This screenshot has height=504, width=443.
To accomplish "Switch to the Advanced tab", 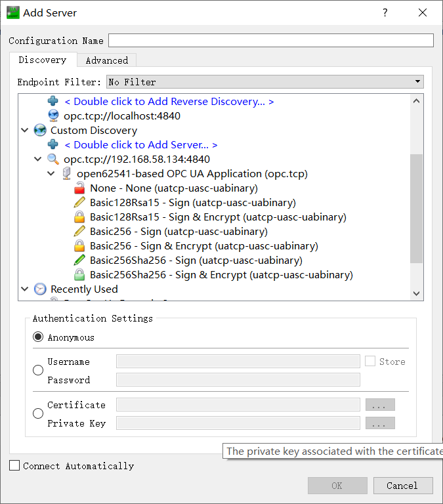I will point(107,60).
